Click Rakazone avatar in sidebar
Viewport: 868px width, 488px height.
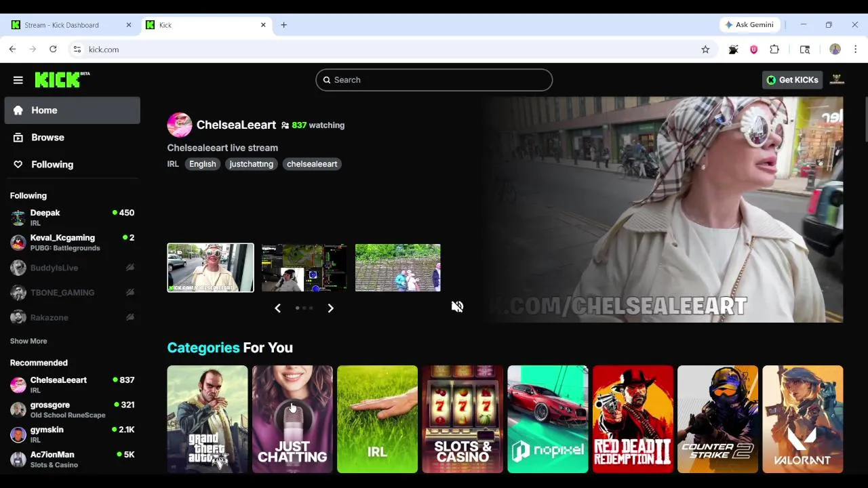[x=18, y=317]
